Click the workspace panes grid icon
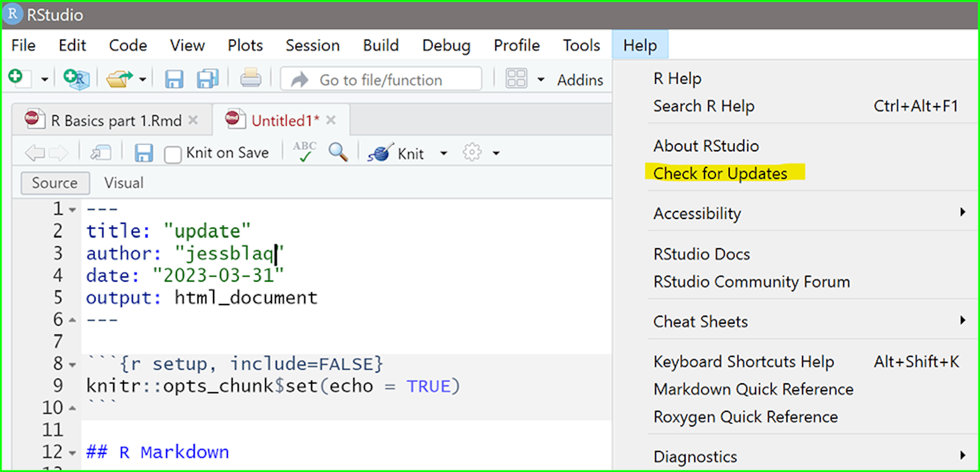 coord(516,79)
